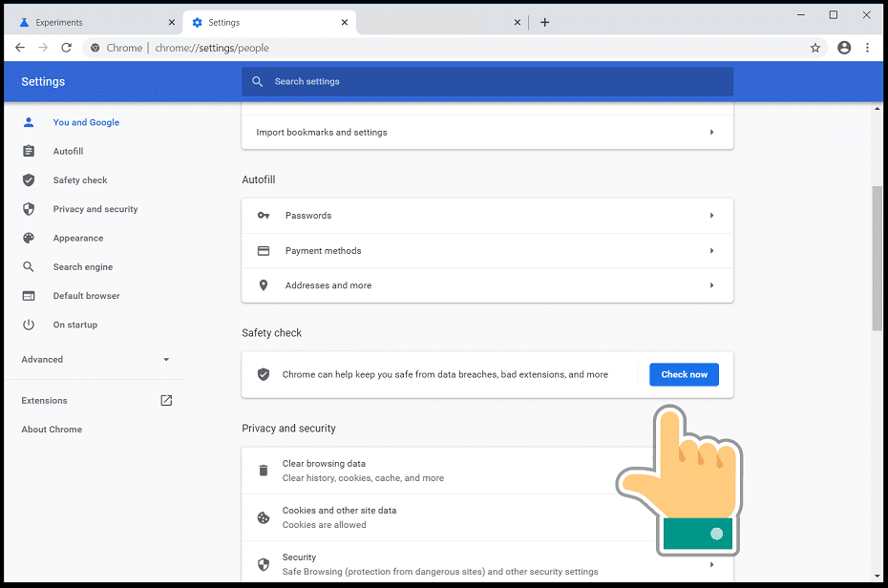Open the Passwords row arrow

click(712, 215)
